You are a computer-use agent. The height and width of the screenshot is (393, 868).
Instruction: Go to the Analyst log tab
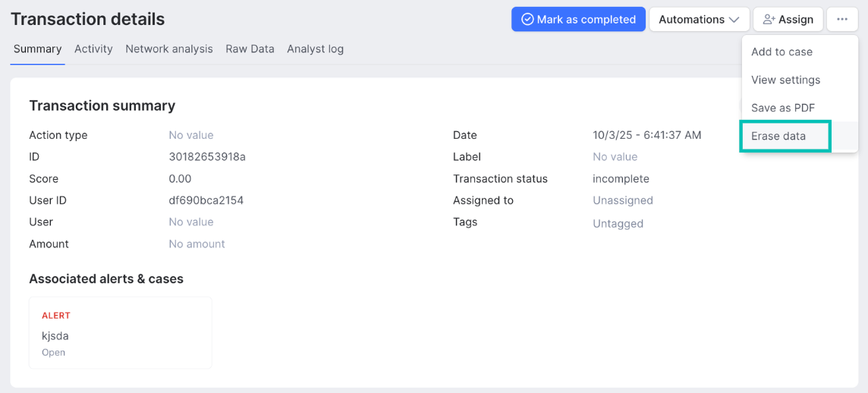315,49
